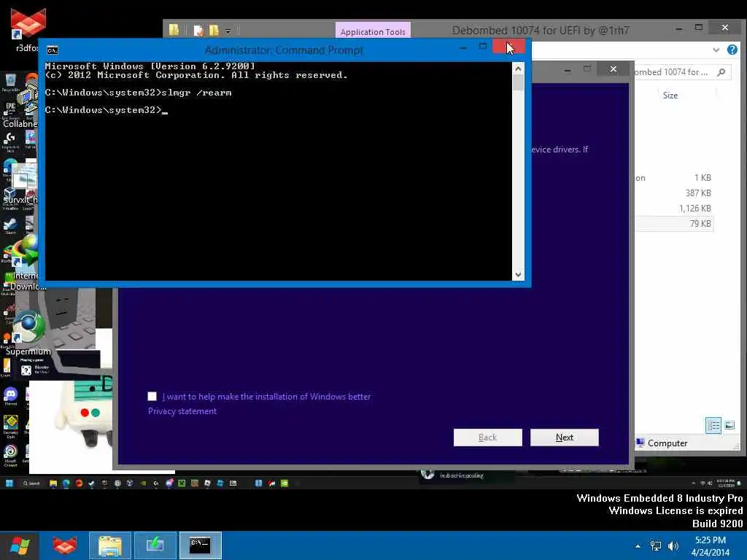Click the Next button in Windows setup
The height and width of the screenshot is (560, 747).
565,437
